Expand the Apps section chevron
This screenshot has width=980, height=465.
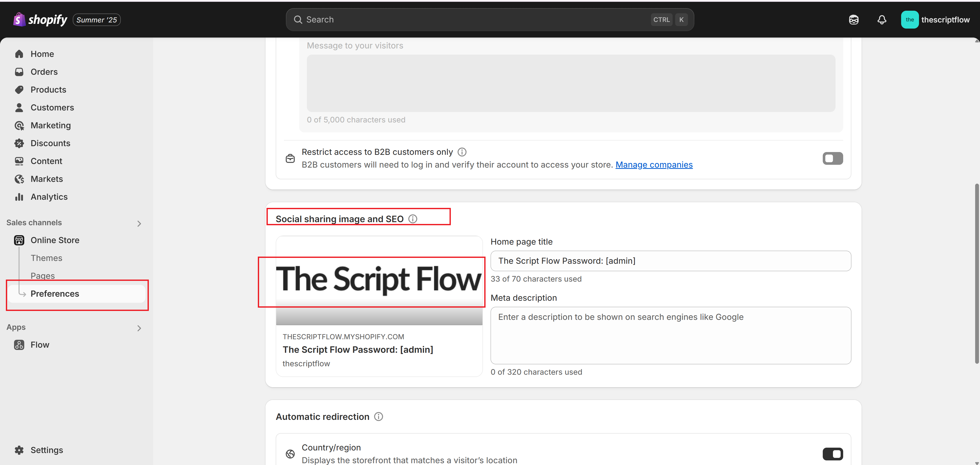[139, 328]
